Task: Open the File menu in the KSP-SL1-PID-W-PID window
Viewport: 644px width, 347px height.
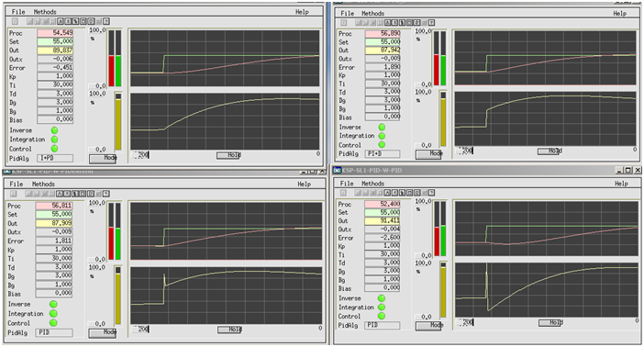Action: (x=347, y=184)
